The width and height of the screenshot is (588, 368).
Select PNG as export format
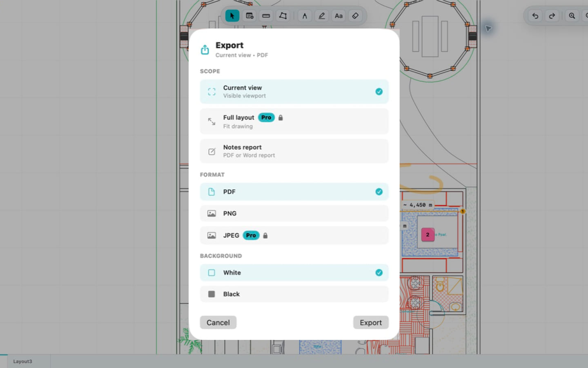click(294, 213)
